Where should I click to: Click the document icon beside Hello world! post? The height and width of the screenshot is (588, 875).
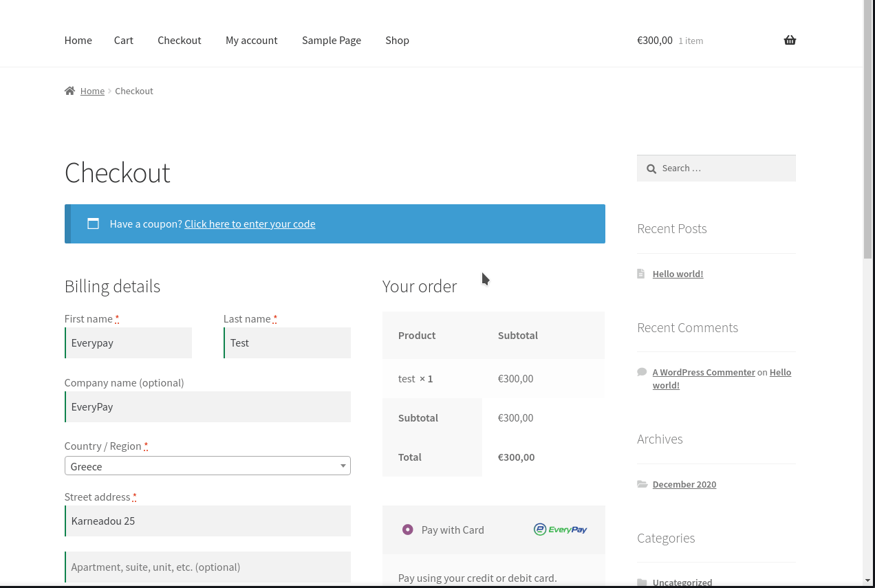(x=641, y=274)
